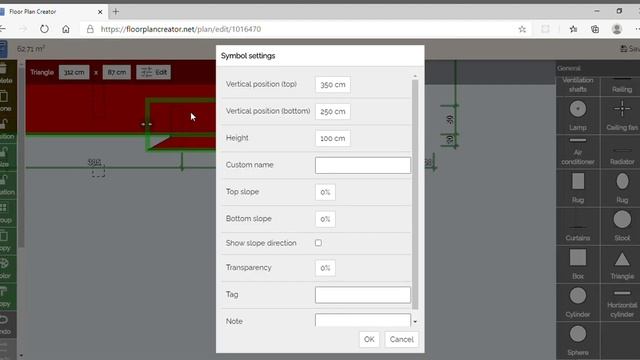Toggle the position lock in left sidebar

(6, 129)
